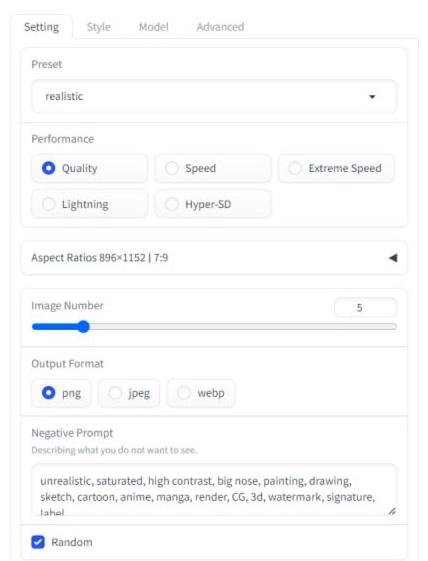Click inside the Negative Prompt text box
This screenshot has height=561, width=428.
click(x=214, y=489)
